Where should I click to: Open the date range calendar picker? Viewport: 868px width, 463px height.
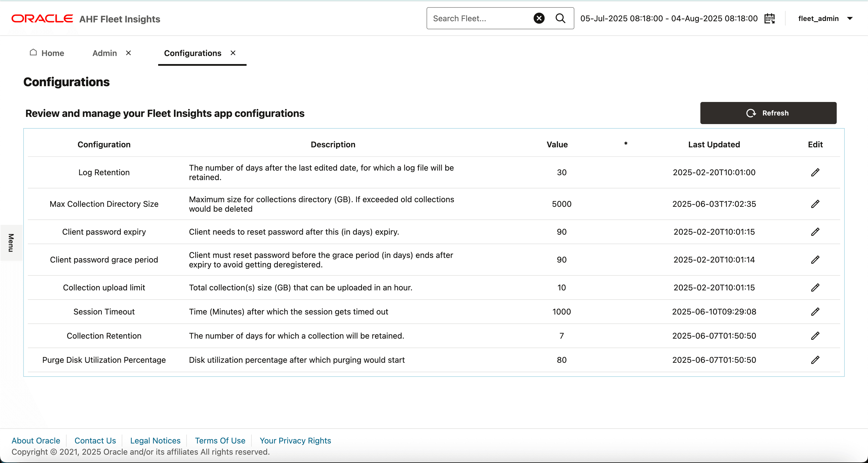pyautogui.click(x=770, y=19)
